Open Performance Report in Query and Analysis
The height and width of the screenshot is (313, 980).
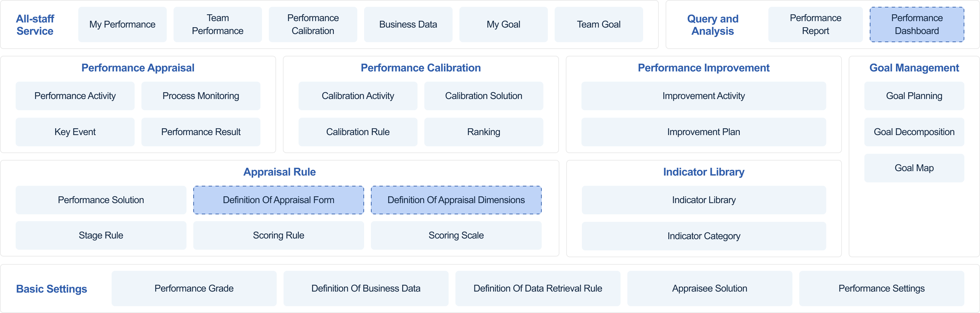tap(815, 24)
